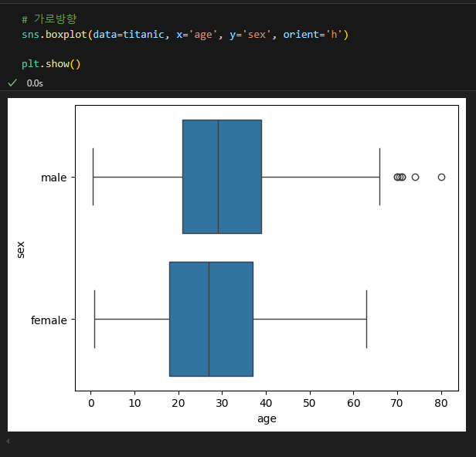Click the male outlier point at age 80
The image size is (476, 457).
441,177
